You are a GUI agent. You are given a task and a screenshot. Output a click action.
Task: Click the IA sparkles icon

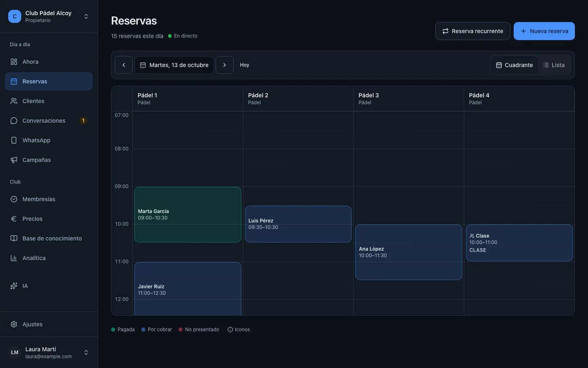point(14,286)
